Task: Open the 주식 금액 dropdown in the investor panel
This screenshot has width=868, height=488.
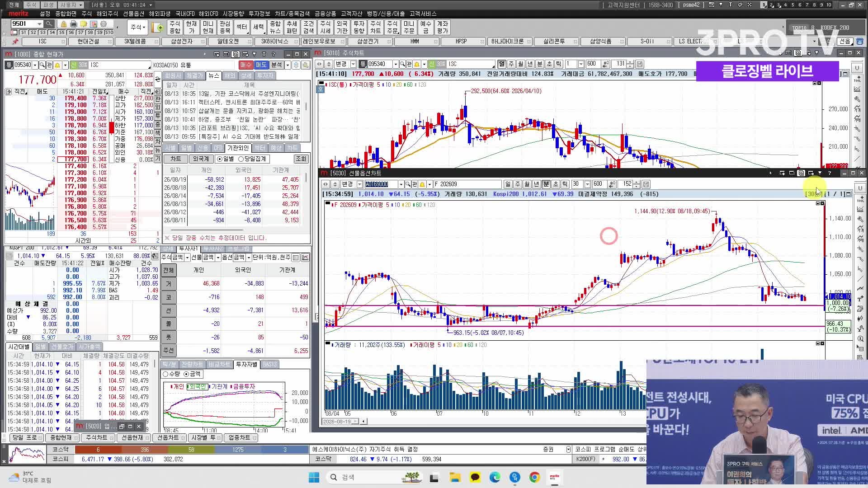Action: click(187, 258)
